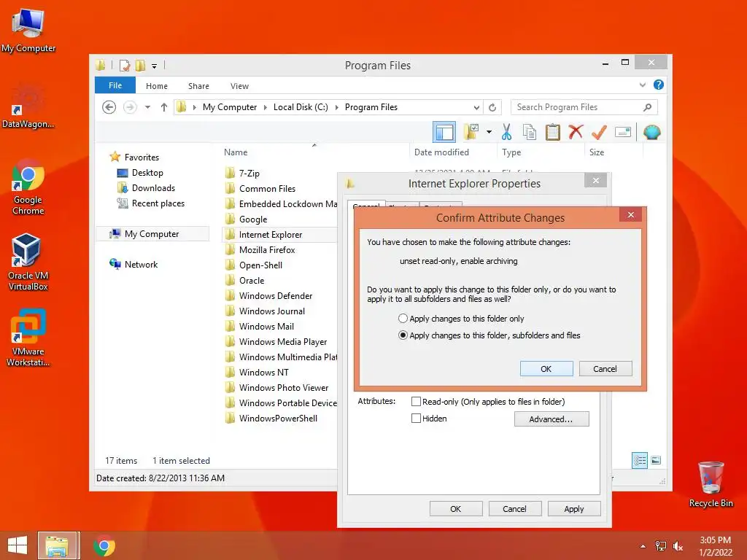Click the red X Delete icon
This screenshot has height=560, width=747.
[576, 132]
